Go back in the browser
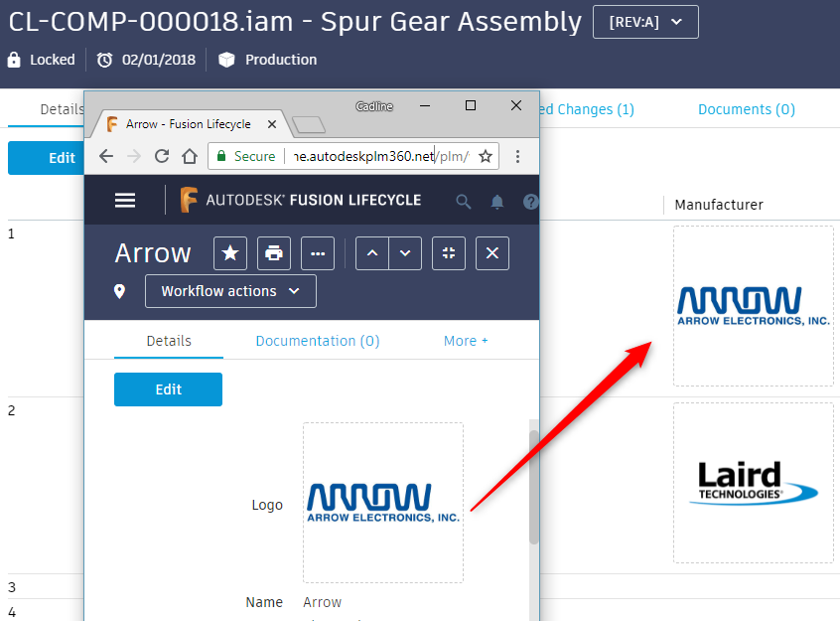 (106, 156)
